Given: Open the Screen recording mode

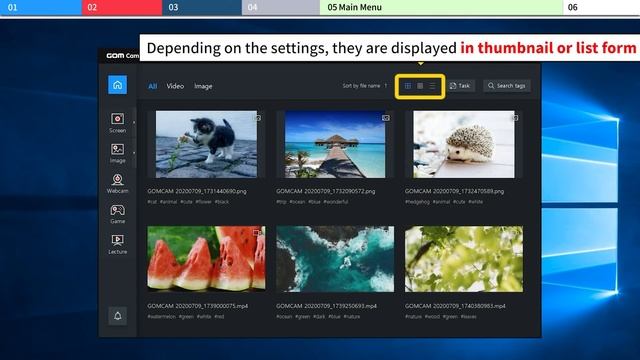Looking at the screenshot, I should click(118, 123).
